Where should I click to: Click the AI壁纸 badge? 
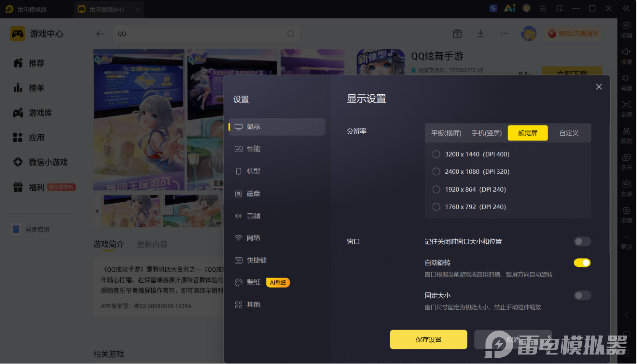pyautogui.click(x=278, y=283)
